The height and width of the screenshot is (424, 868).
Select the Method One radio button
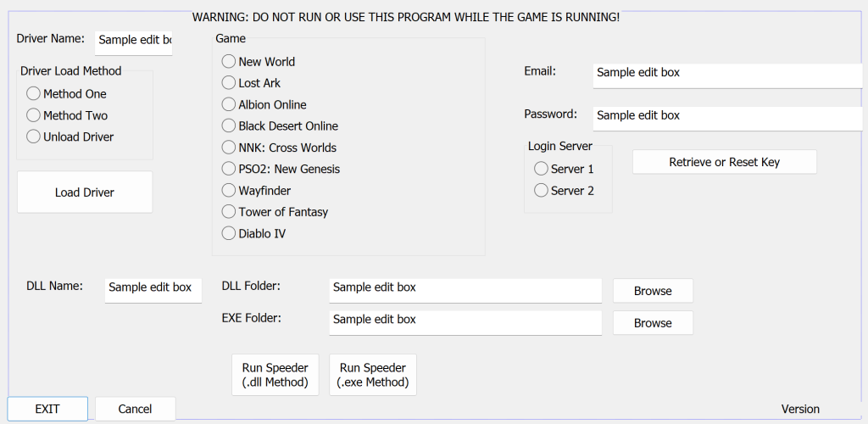(66, 94)
